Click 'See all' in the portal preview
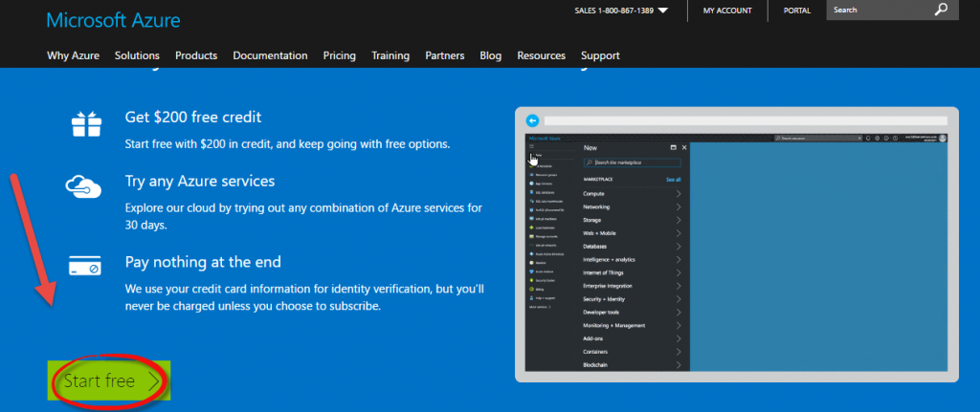The width and height of the screenshot is (980, 412). pos(673,179)
